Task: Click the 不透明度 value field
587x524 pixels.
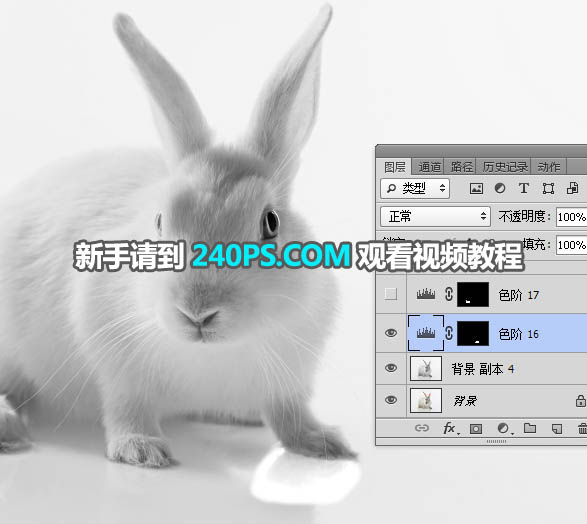Action: pyautogui.click(x=571, y=217)
